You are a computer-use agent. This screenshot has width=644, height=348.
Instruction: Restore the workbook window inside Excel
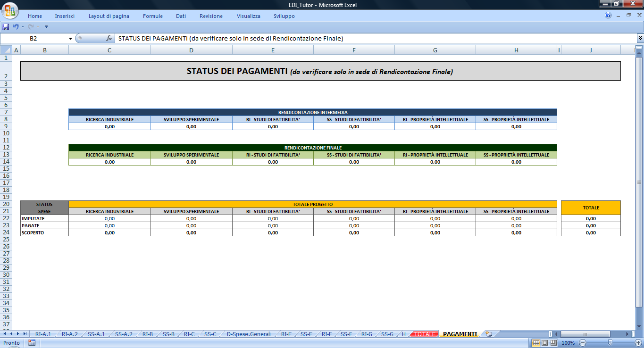click(x=628, y=16)
